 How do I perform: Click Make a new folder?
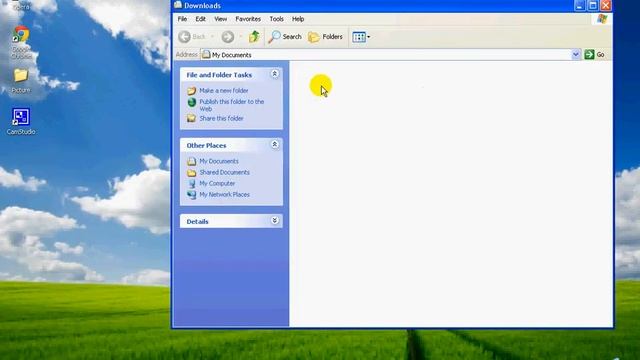[x=224, y=91]
